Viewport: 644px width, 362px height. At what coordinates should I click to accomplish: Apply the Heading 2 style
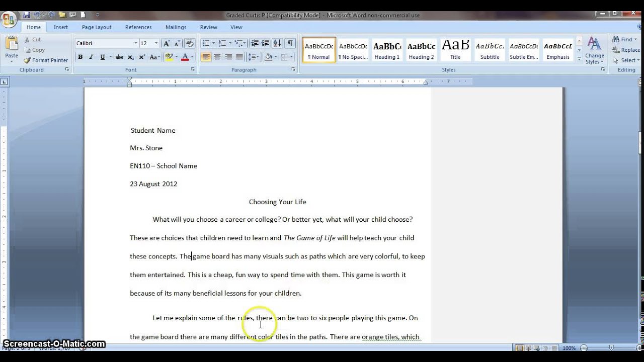[x=421, y=50]
